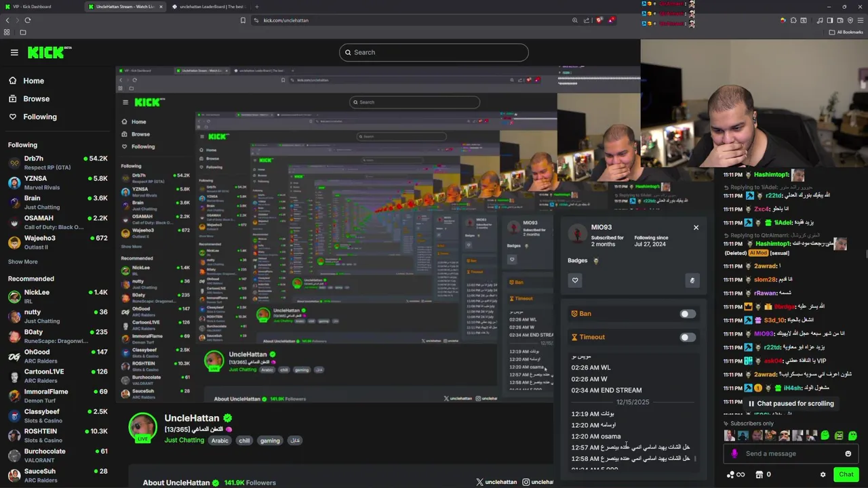The image size is (868, 488).
Task: Open Wajeeho3 channel in Following list
Action: pos(58,242)
